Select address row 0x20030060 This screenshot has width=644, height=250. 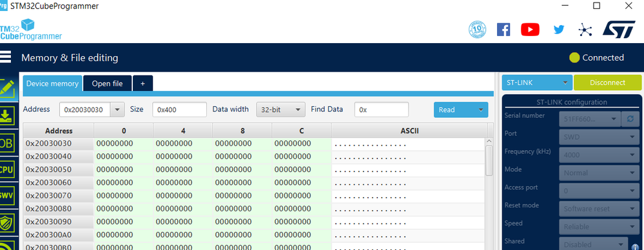pos(58,183)
